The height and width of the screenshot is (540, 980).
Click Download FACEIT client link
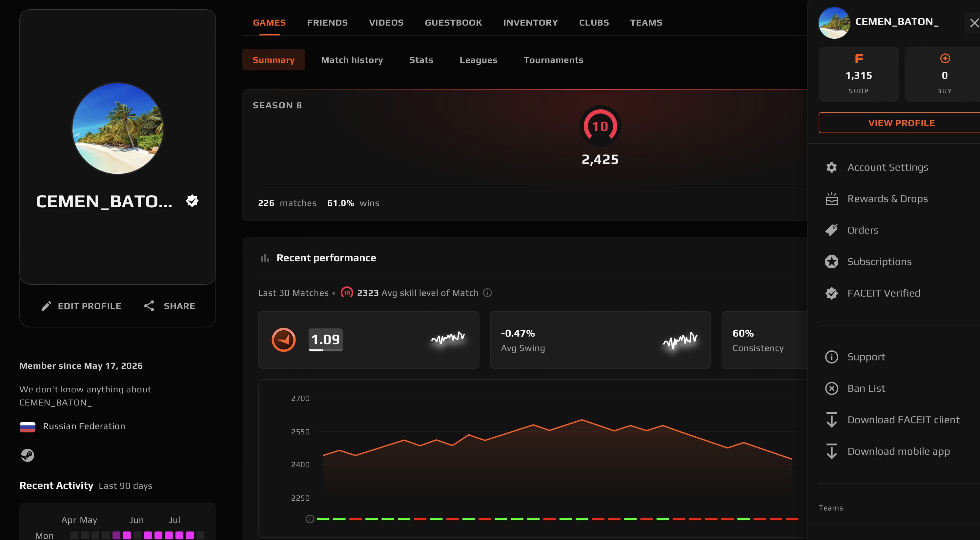(903, 420)
